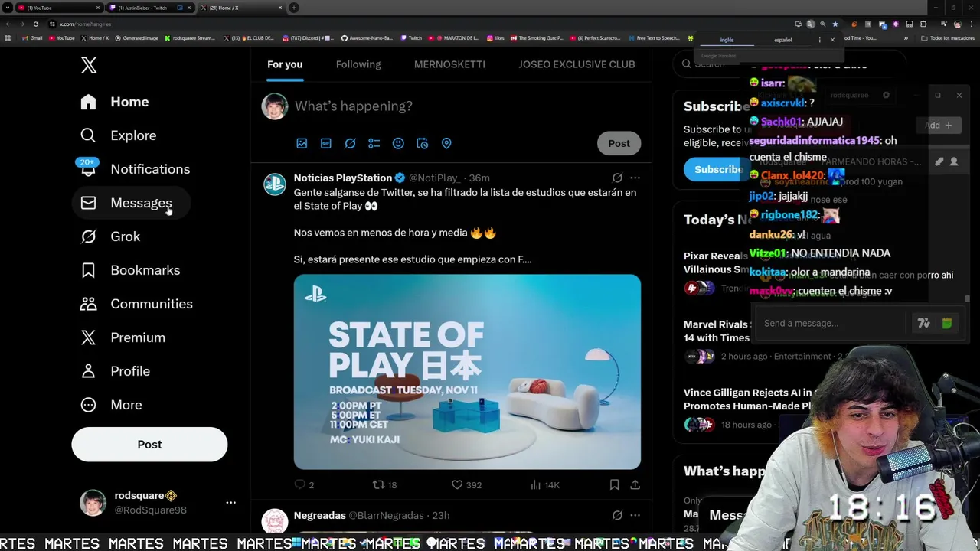The width and height of the screenshot is (980, 551).
Task: Bookmark this page with the star icon
Action: point(835,24)
